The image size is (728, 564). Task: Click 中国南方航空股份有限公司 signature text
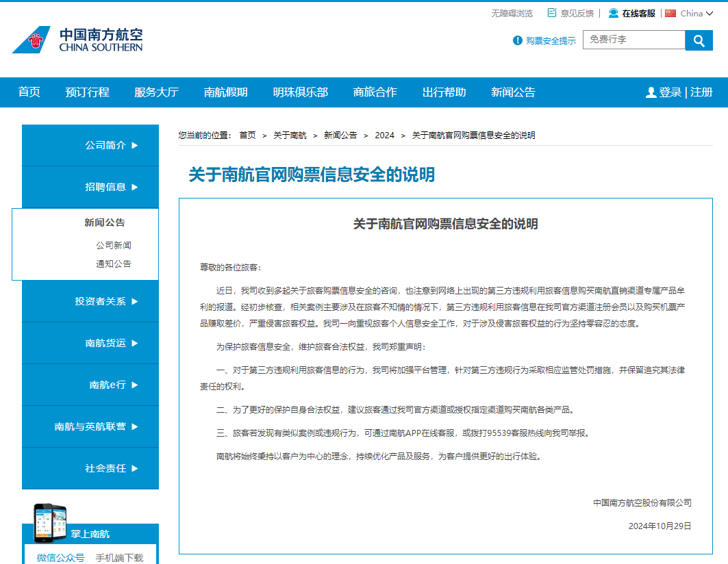642,502
